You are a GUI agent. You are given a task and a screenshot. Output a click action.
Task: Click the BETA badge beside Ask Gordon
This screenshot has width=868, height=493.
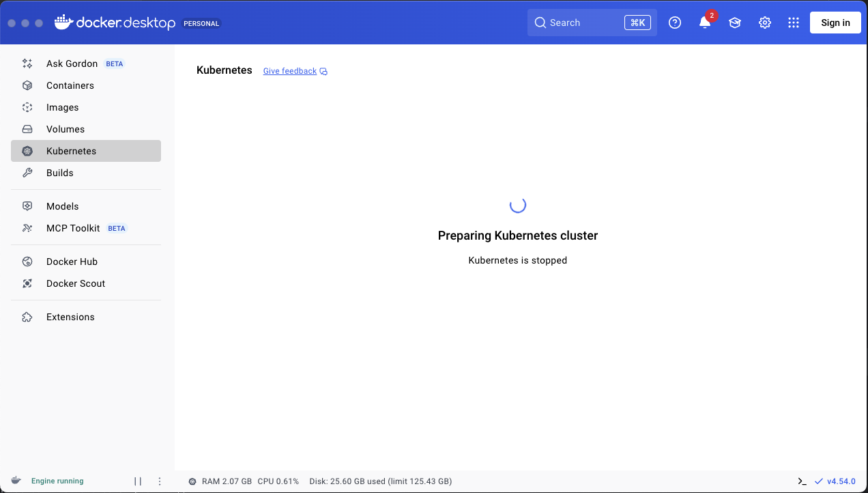115,64
